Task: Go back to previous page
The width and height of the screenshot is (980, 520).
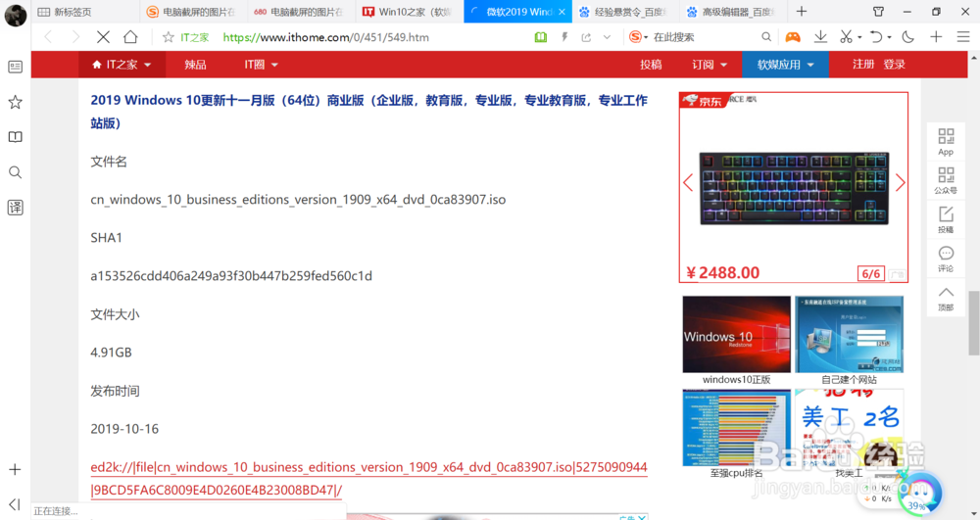Action: pyautogui.click(x=48, y=37)
